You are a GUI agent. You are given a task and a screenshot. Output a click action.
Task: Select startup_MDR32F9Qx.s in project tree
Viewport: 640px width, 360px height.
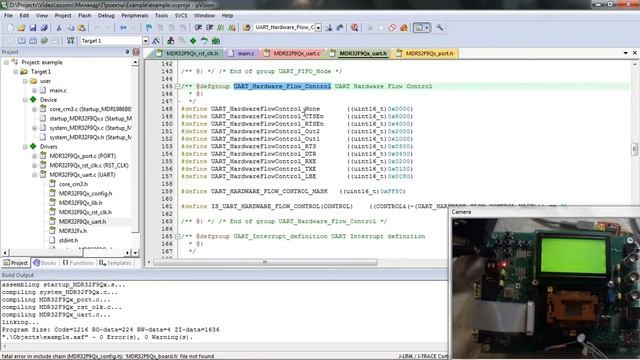(90, 119)
